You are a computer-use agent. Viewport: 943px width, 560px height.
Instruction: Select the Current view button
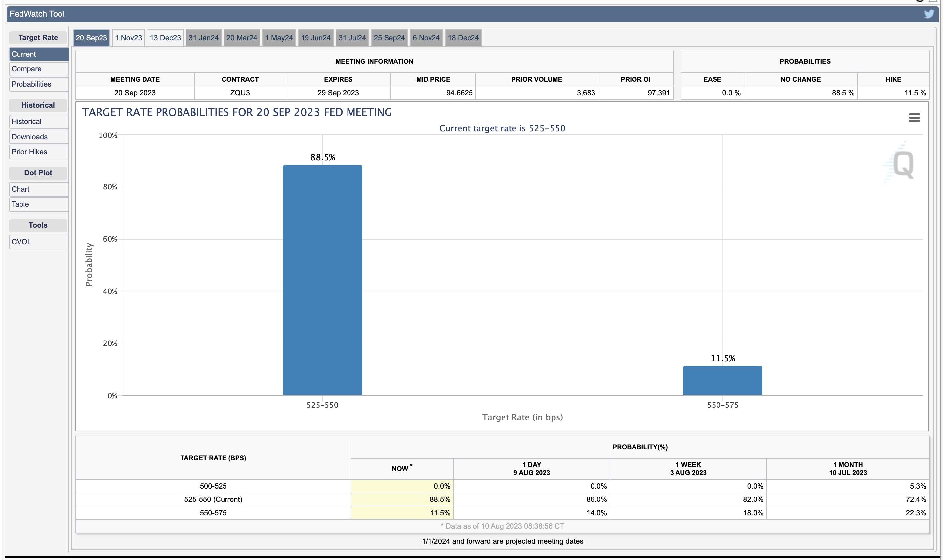click(38, 54)
